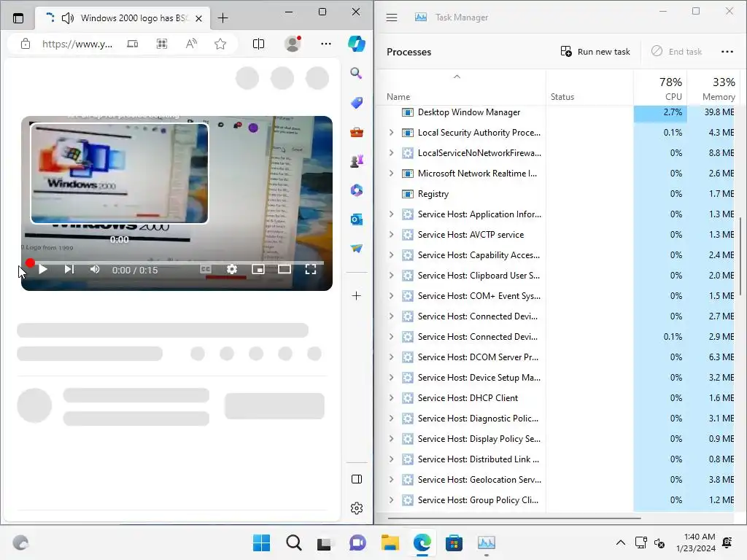The width and height of the screenshot is (747, 560).
Task: Open Copilot in the Edge sidebar
Action: 356,44
